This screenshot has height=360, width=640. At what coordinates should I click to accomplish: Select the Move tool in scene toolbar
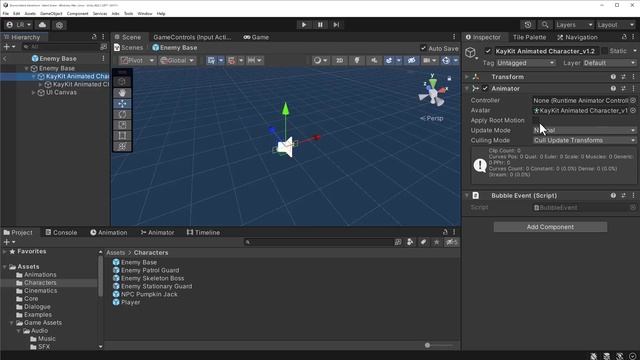(122, 103)
